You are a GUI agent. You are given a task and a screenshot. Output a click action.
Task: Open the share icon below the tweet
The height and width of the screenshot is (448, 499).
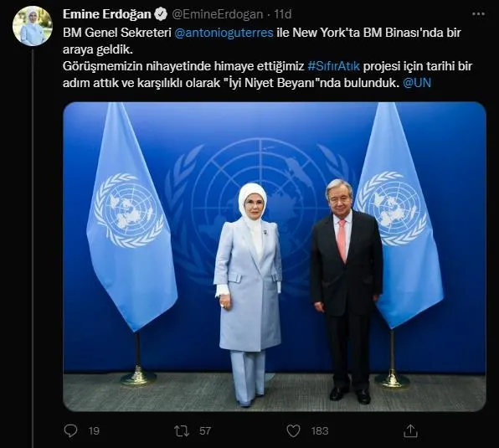(410, 430)
